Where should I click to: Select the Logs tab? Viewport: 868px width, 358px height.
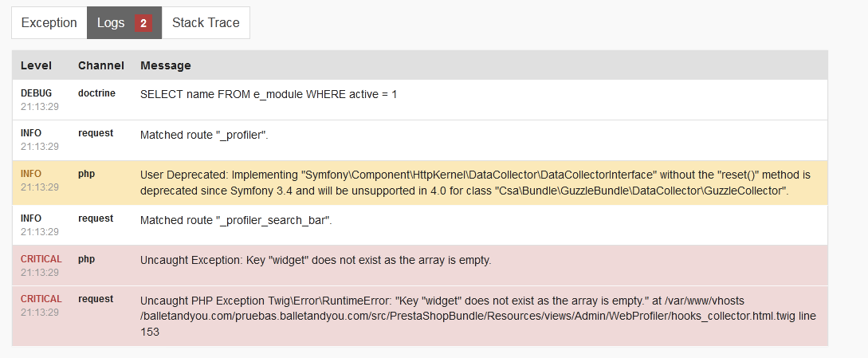(x=111, y=23)
